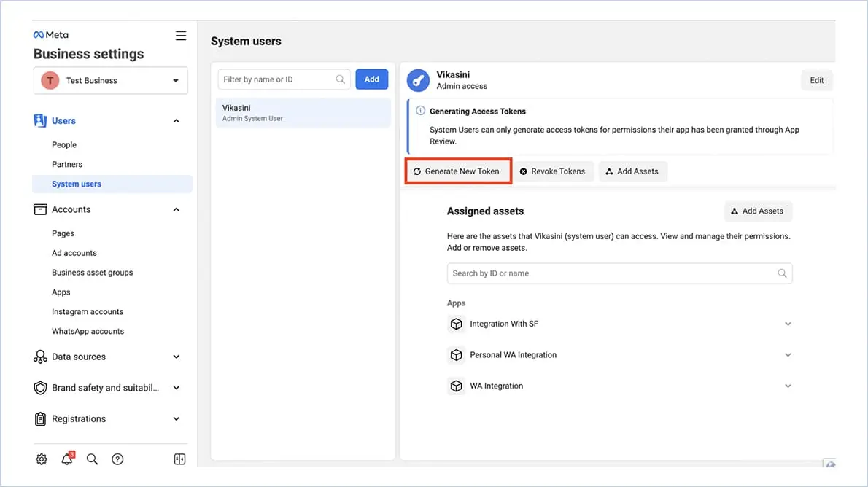Open Business asset groups
This screenshot has height=487, width=868.
click(x=93, y=272)
